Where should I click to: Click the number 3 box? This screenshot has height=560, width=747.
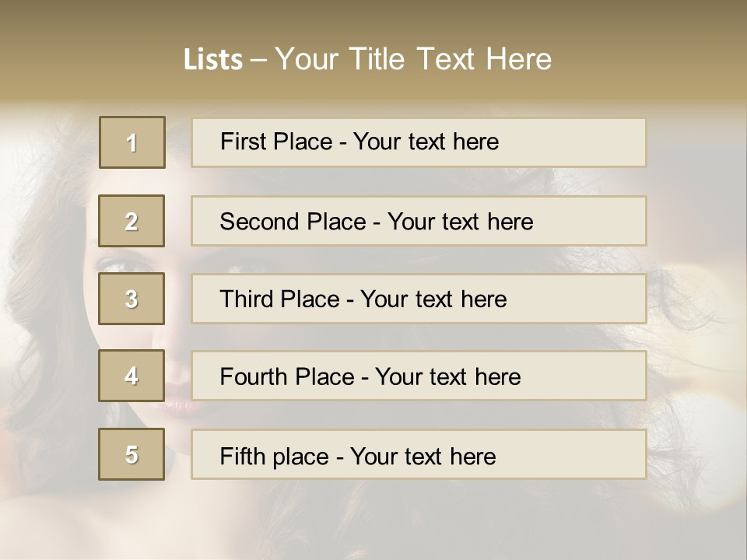(132, 299)
